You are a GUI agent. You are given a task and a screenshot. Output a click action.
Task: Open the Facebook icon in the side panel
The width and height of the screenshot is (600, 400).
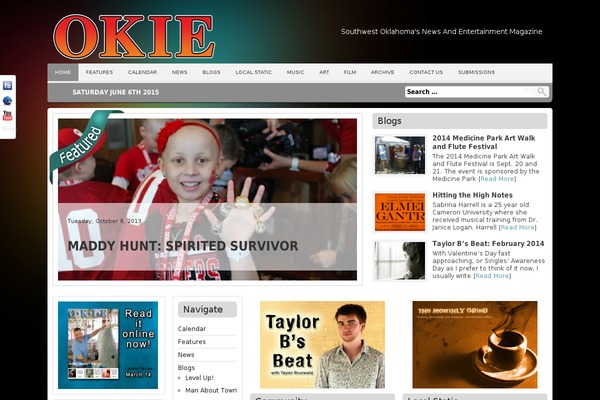point(7,85)
